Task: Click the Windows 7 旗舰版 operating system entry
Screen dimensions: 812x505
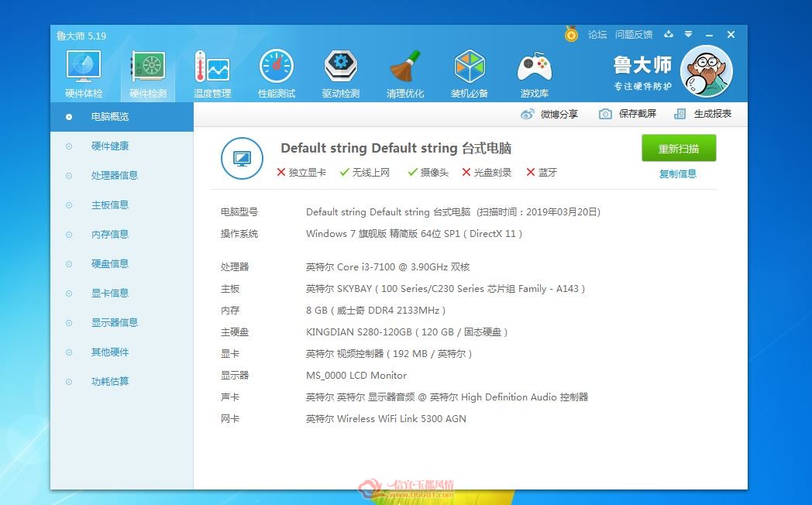Action: click(x=414, y=234)
